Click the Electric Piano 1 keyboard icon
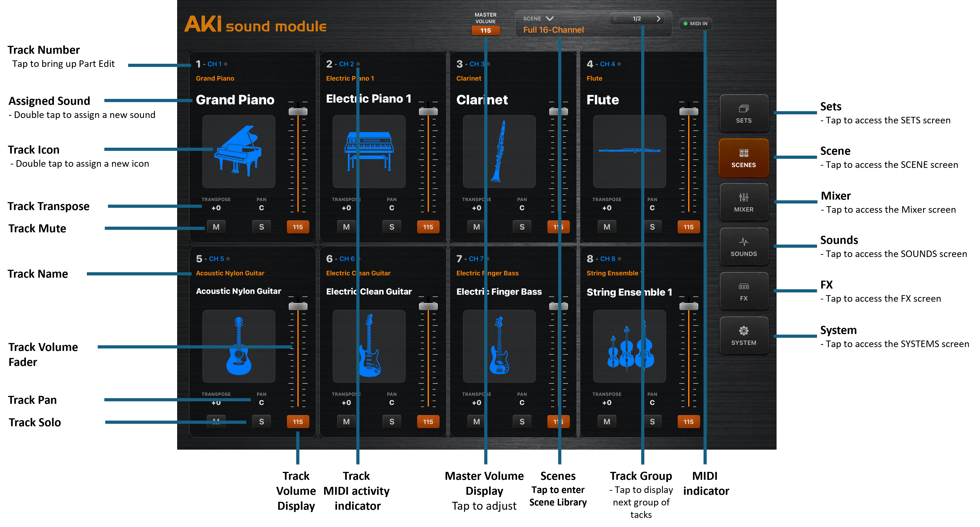Viewport: 980px width, 527px height. (x=369, y=151)
